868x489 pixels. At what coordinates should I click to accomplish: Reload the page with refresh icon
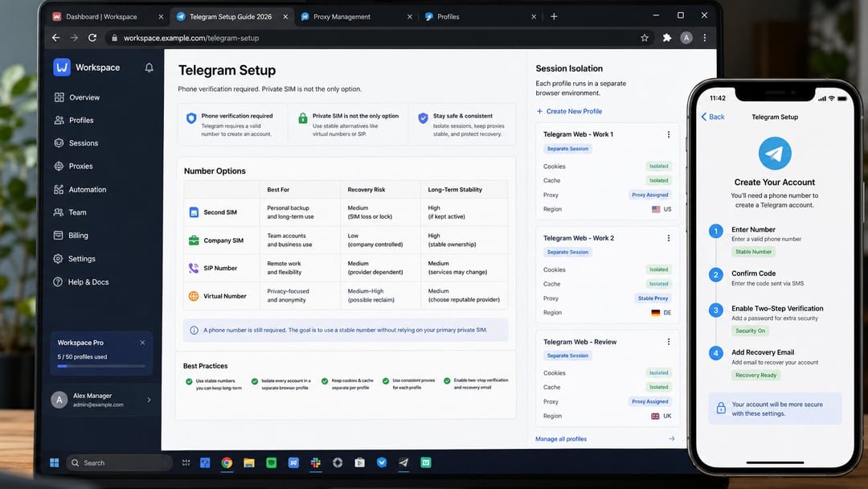(92, 38)
